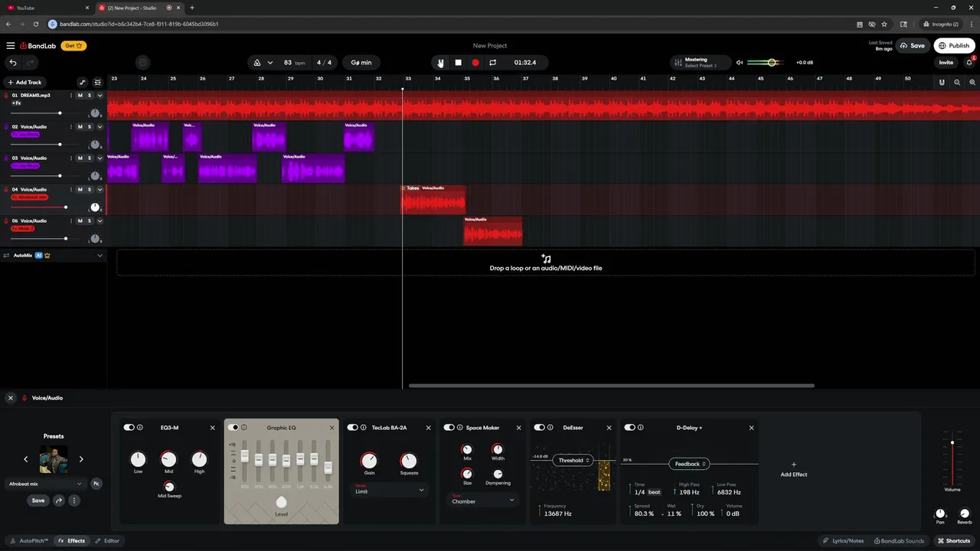Mute track 02 Voice/Audio
980x551 pixels.
point(80,127)
